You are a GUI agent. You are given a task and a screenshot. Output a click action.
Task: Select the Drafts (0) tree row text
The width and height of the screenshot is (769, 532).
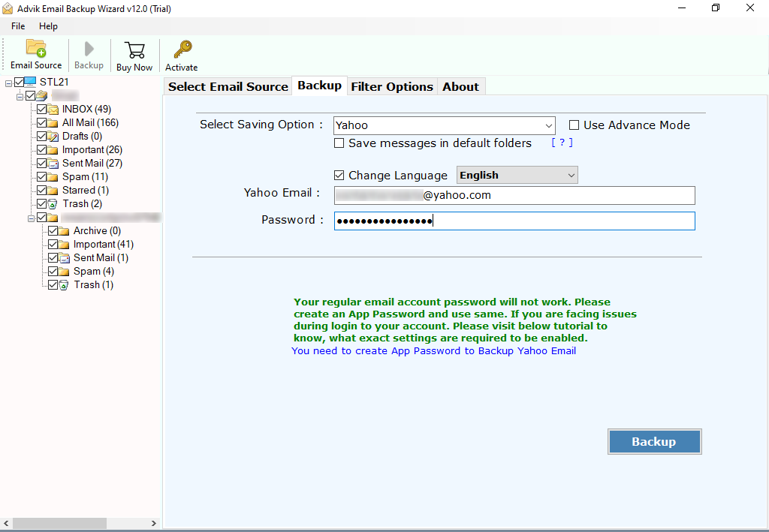click(82, 136)
